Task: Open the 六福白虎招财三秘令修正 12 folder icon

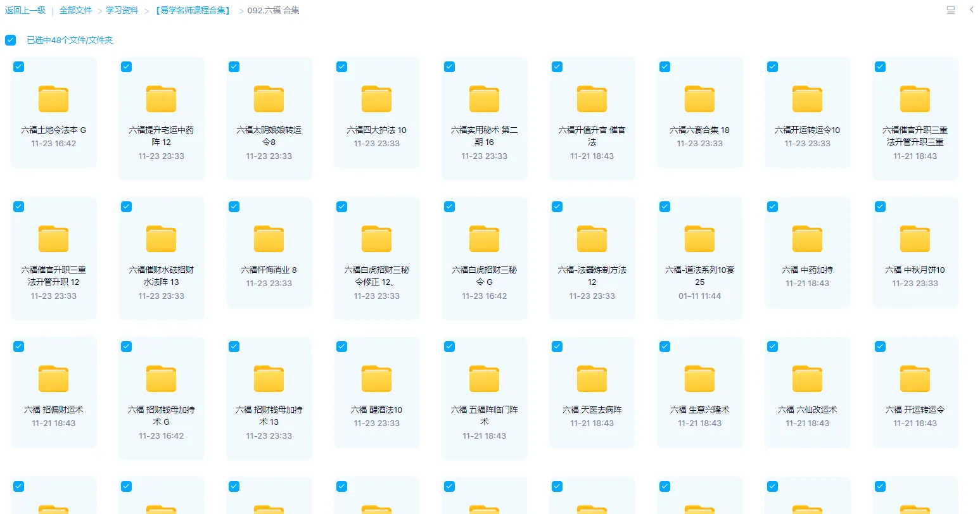Action: 377,239
